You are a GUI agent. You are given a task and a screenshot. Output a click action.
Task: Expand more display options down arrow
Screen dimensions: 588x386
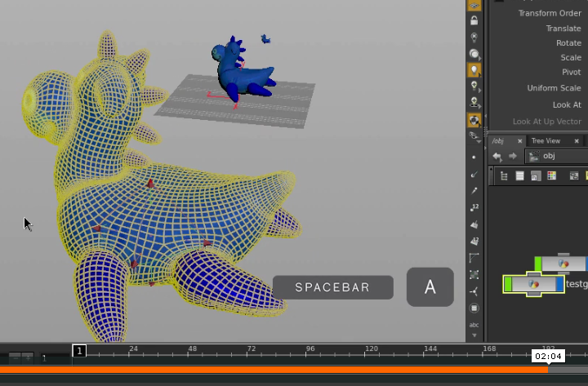(x=474, y=335)
